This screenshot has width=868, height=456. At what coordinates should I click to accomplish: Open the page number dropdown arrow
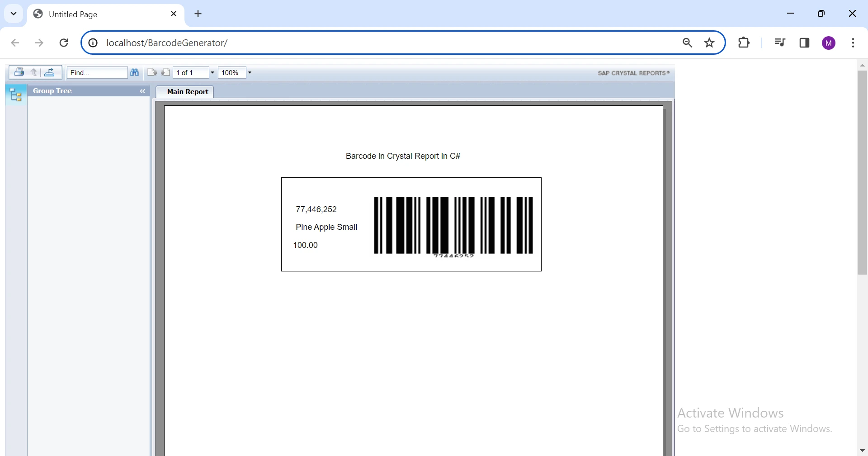click(212, 72)
